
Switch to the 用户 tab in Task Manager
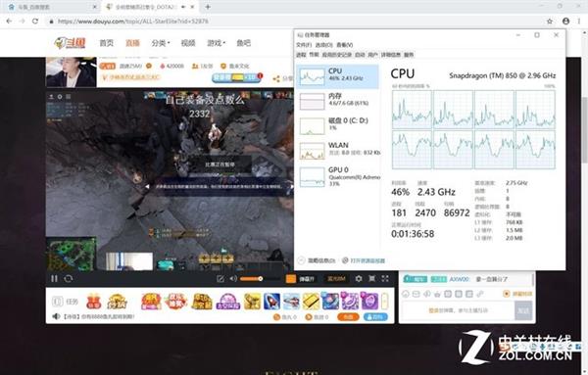pyautogui.click(x=372, y=55)
